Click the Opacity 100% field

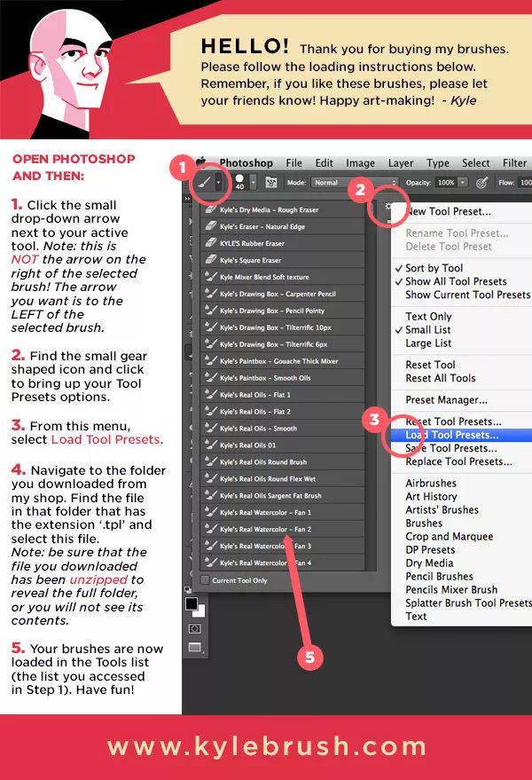click(445, 183)
